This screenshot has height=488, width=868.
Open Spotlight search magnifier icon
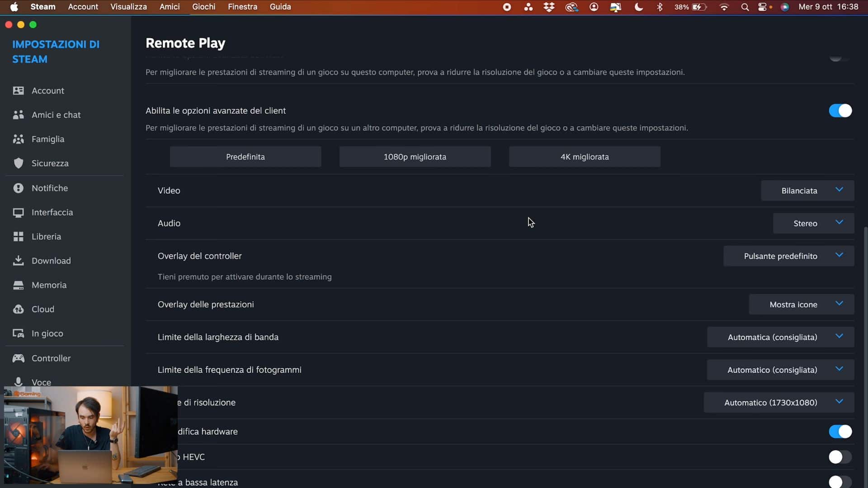click(745, 7)
